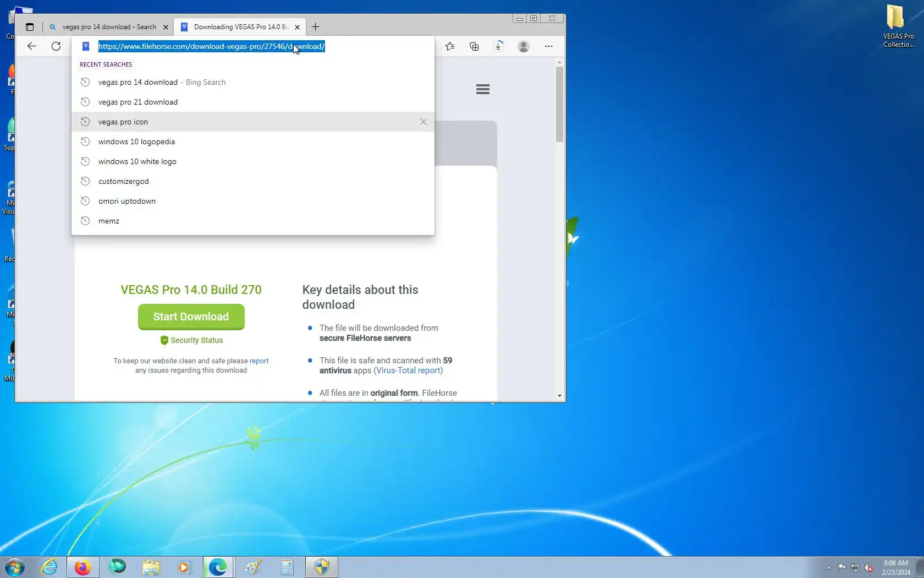Viewport: 924px width, 578px height.
Task: Open File Explorer from the taskbar
Action: pyautogui.click(x=151, y=567)
